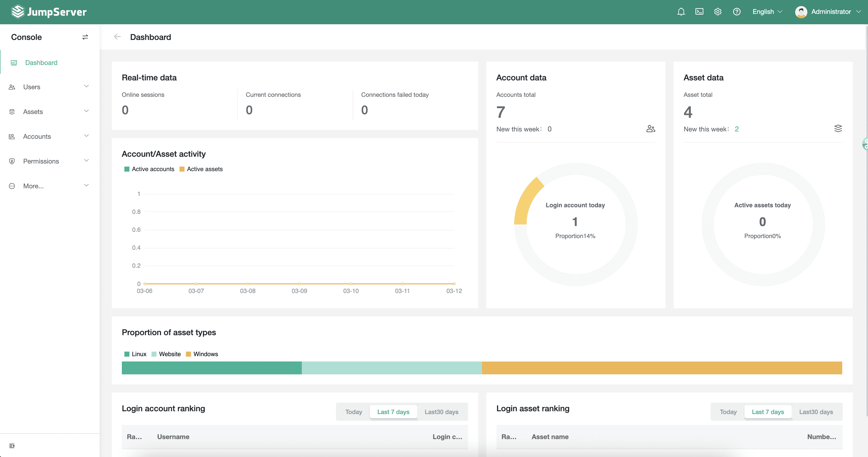Open the notifications bell icon
The image size is (868, 457).
[x=681, y=11]
